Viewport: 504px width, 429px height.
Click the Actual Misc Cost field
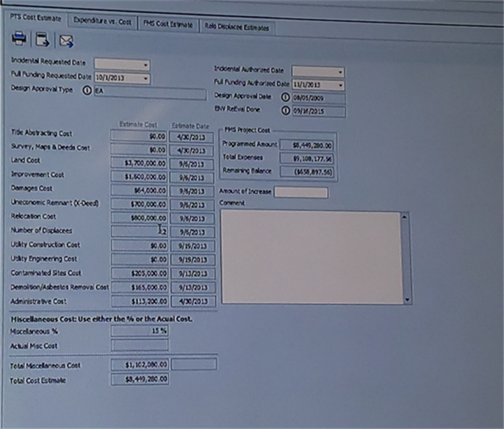tap(140, 345)
